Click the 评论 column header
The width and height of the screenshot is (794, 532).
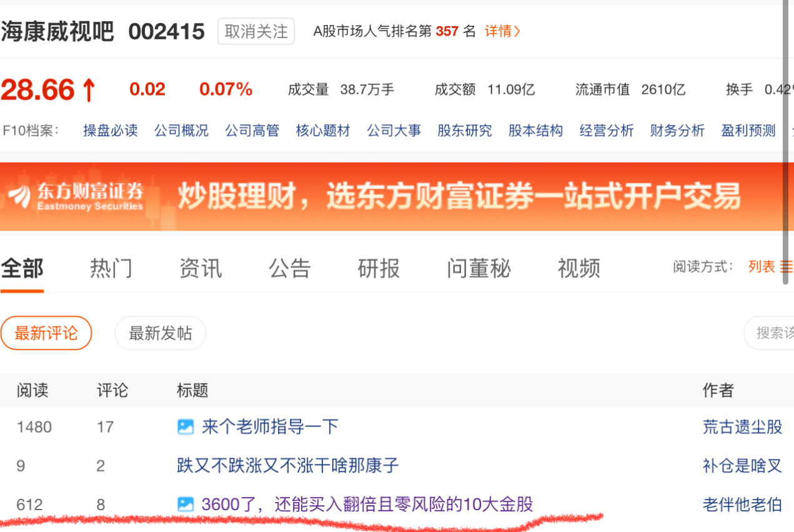point(112,391)
